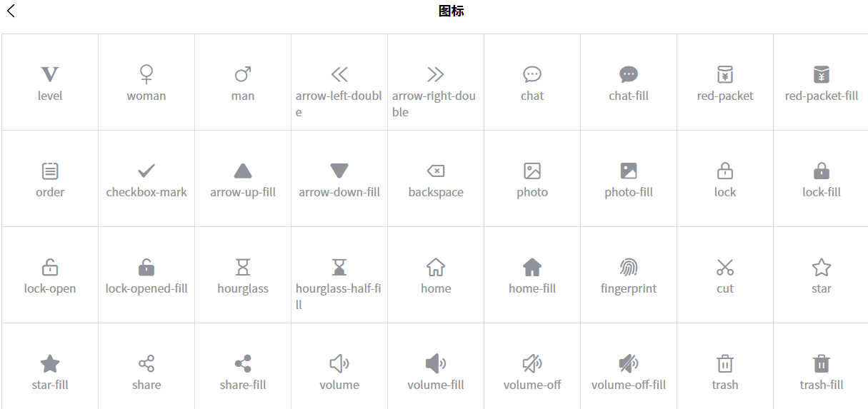Choose the red-packet-fill icon

click(822, 74)
